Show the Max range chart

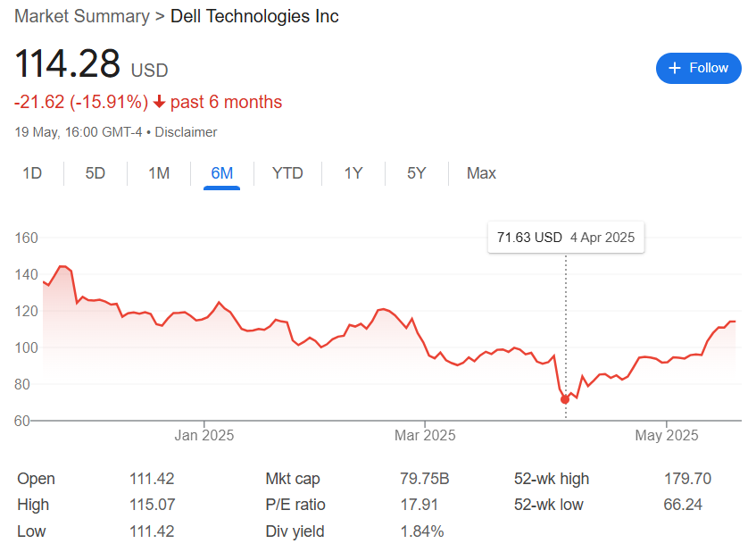pyautogui.click(x=481, y=173)
